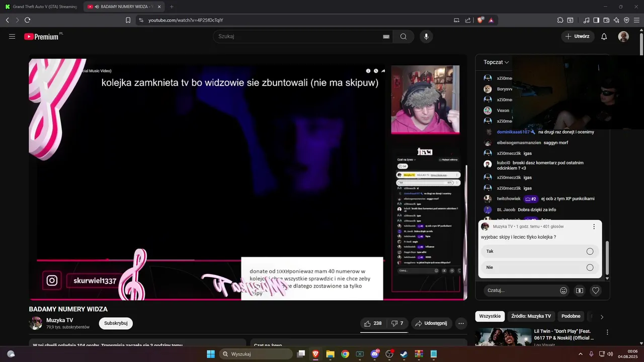Open the Brave playlist music note icon
The image size is (644, 362).
(x=586, y=20)
